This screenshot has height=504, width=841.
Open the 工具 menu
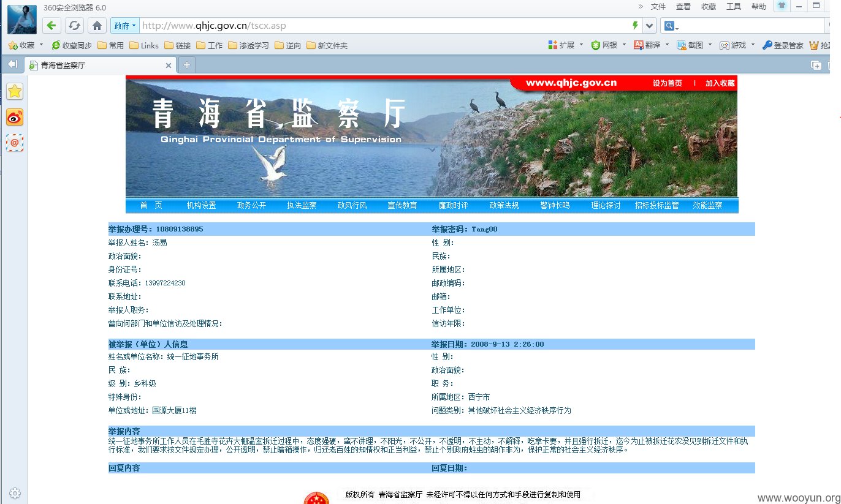click(734, 7)
